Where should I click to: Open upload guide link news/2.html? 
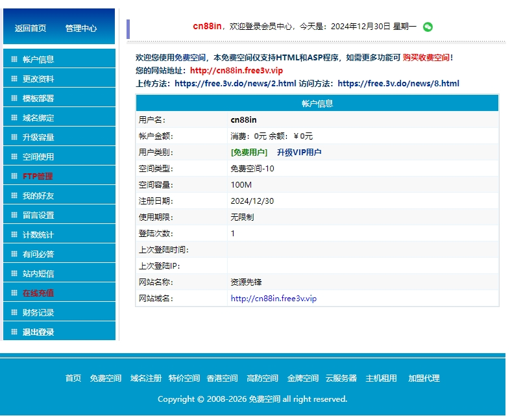click(235, 84)
